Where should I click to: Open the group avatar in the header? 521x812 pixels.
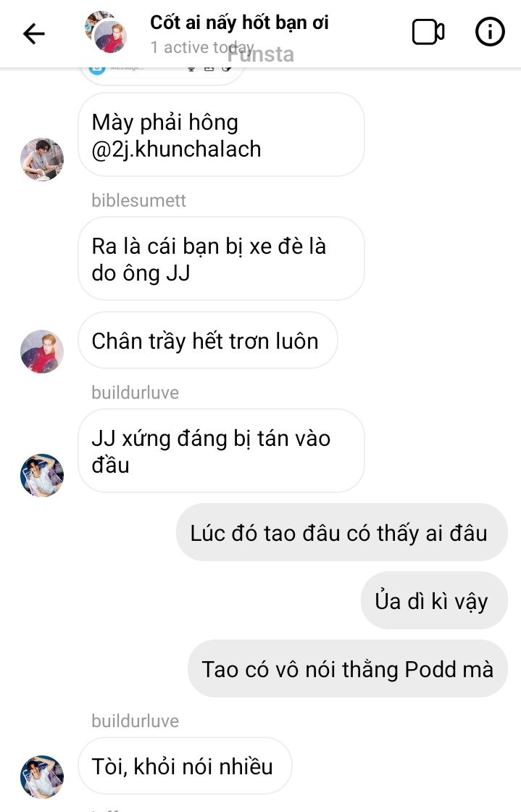tap(106, 32)
